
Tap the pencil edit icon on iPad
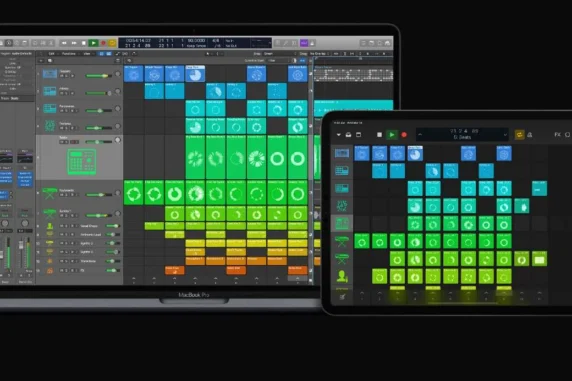(x=342, y=297)
